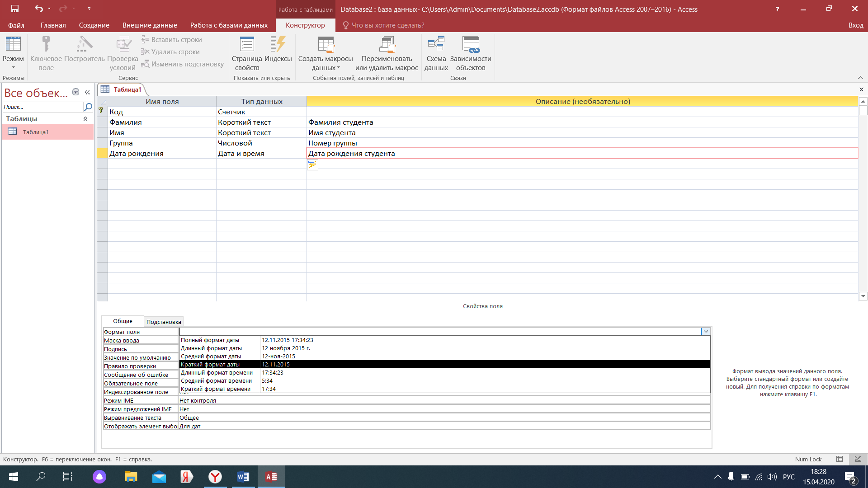The height and width of the screenshot is (488, 868).
Task: Open the Режим view switcher
Action: pos(13,53)
